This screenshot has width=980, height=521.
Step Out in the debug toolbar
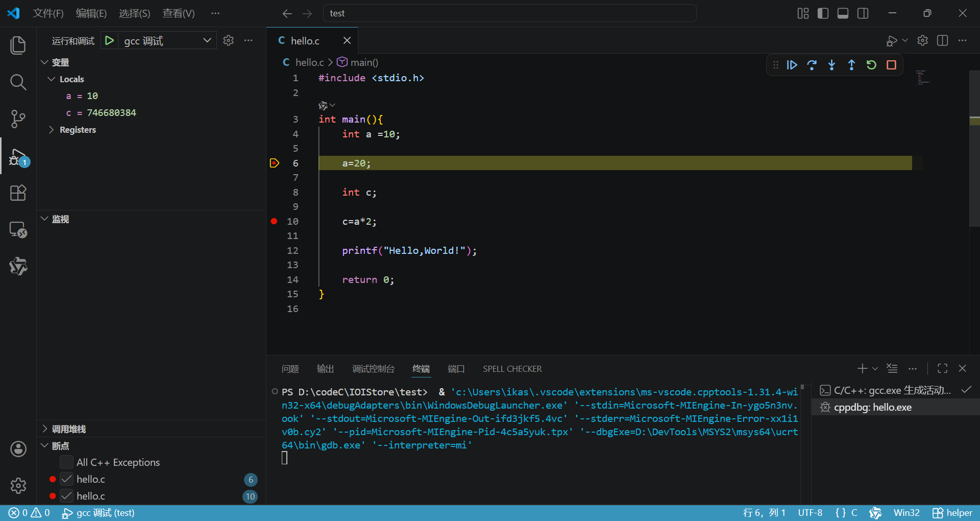click(851, 65)
